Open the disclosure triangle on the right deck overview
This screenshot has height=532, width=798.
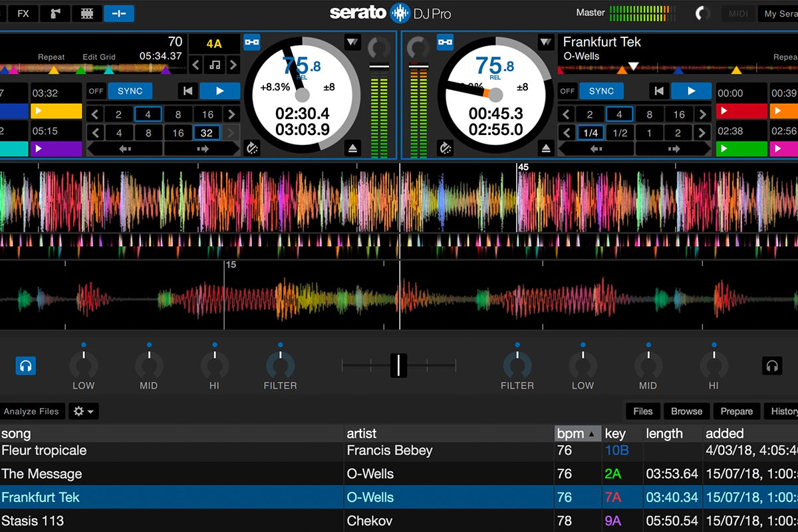(x=546, y=41)
